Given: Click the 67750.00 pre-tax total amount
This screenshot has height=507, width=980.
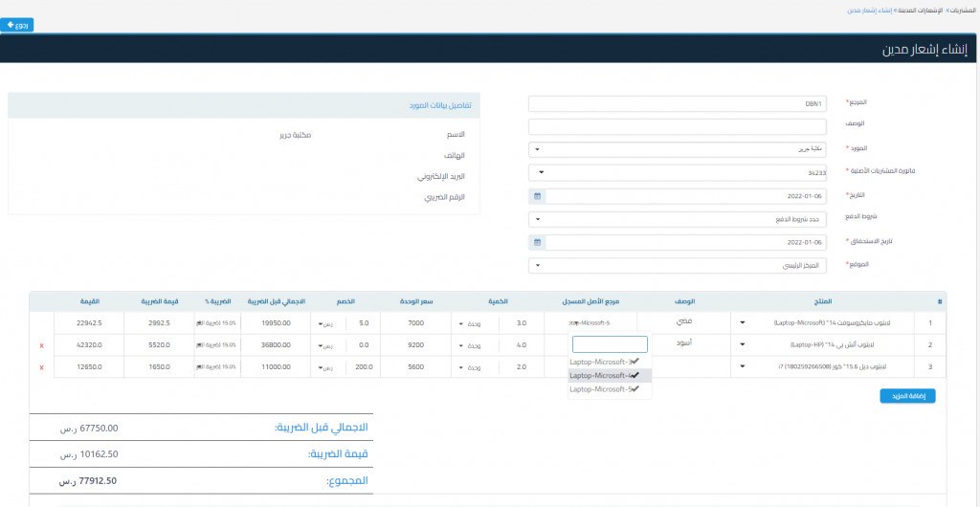Looking at the screenshot, I should pos(89,428).
